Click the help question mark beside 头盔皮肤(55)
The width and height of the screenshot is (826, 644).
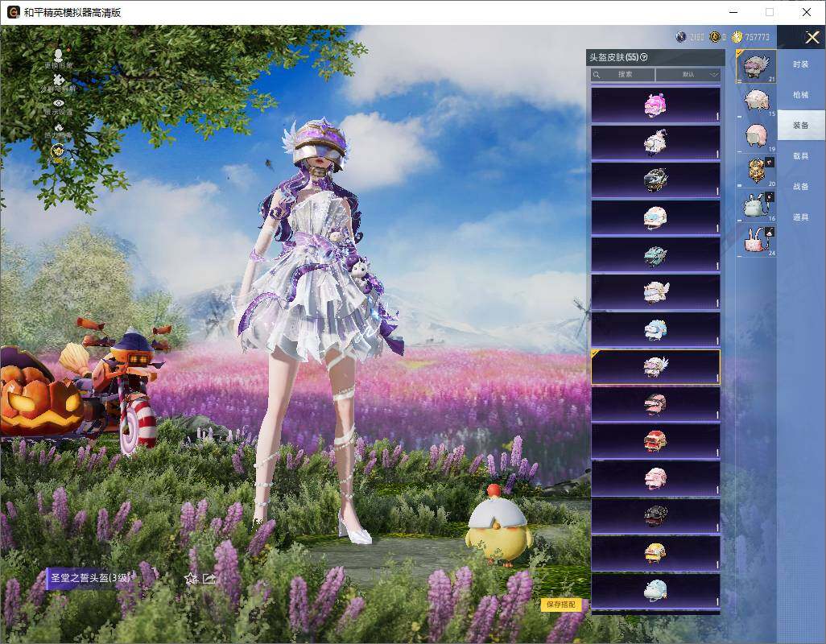[x=644, y=57]
